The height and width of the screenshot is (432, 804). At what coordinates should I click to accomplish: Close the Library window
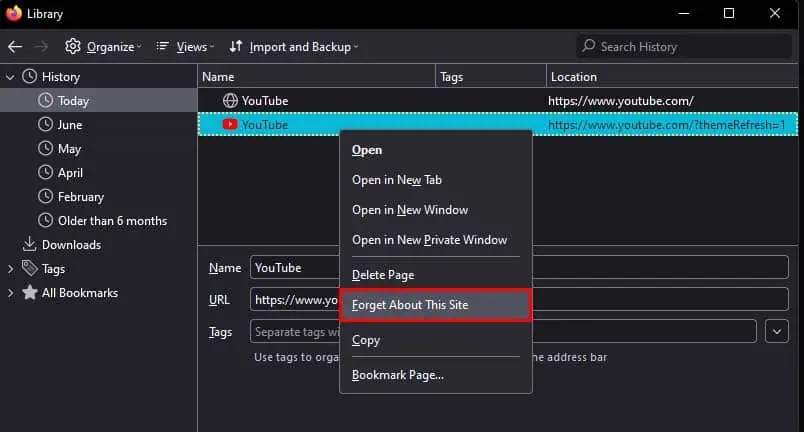(775, 13)
